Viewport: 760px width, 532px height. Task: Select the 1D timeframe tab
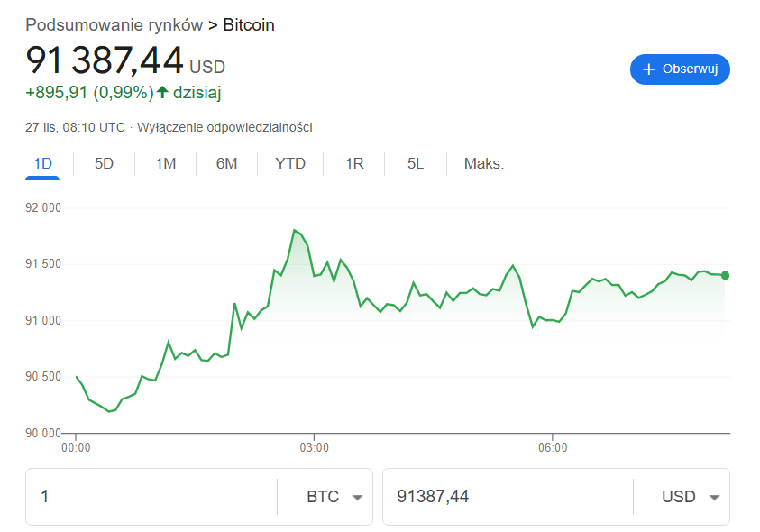tap(42, 163)
